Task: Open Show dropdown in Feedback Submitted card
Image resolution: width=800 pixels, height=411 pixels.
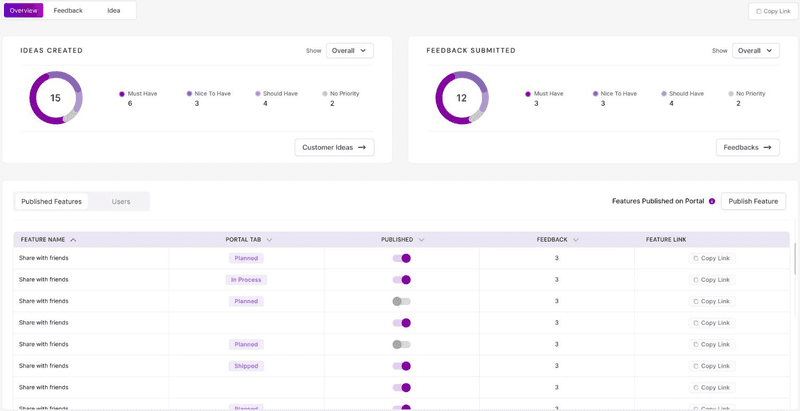Action: (755, 50)
